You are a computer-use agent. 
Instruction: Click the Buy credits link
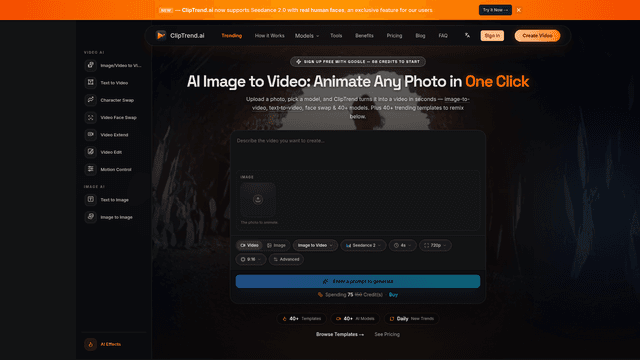393,295
